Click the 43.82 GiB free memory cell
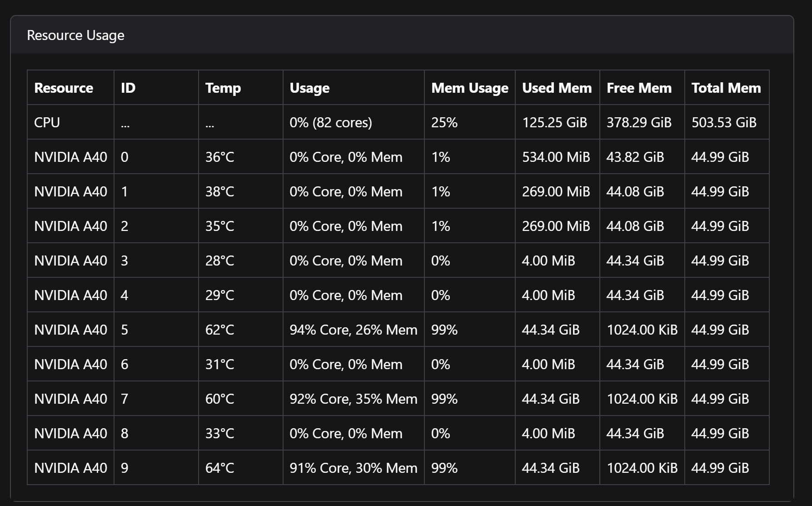 pos(635,157)
